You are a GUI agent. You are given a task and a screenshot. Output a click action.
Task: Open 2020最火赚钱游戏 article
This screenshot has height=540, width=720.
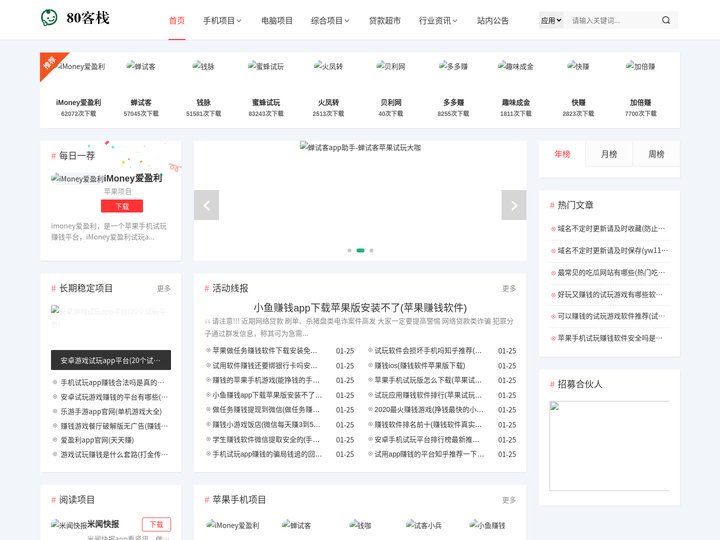tap(429, 410)
